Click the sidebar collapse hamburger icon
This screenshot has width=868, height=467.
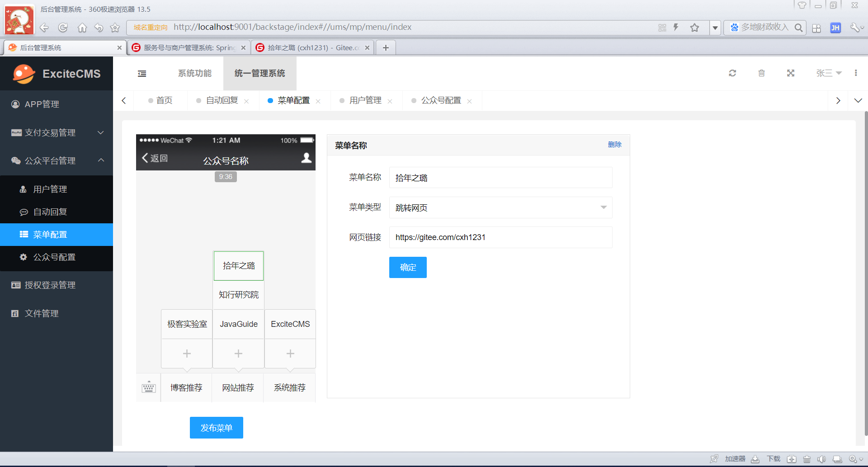tap(142, 74)
